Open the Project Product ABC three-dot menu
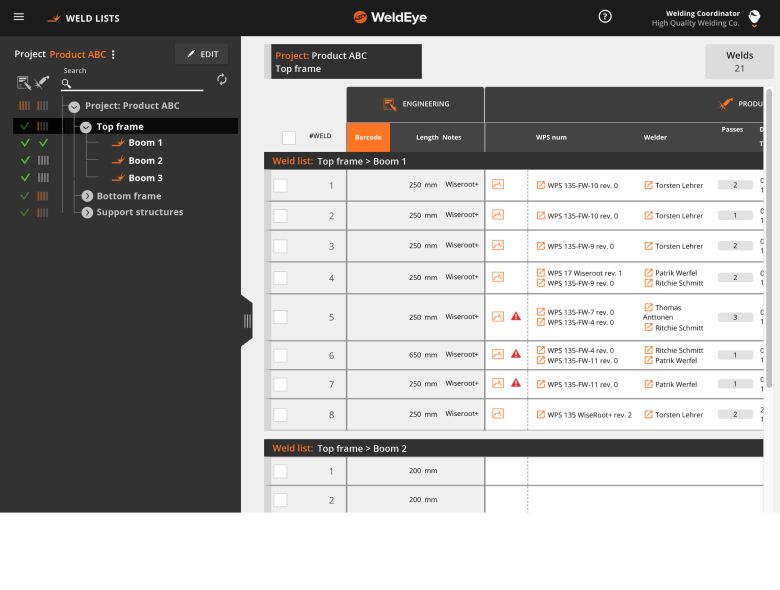The height and width of the screenshot is (590, 780). click(113, 55)
